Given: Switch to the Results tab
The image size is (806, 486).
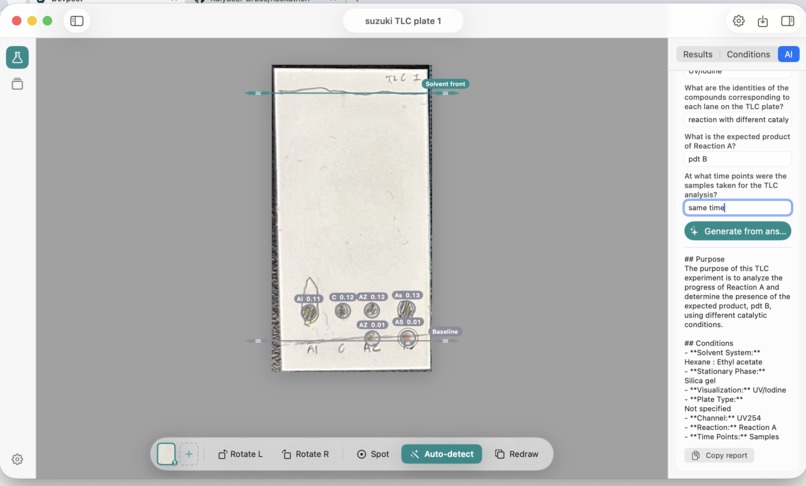Looking at the screenshot, I should pyautogui.click(x=698, y=54).
